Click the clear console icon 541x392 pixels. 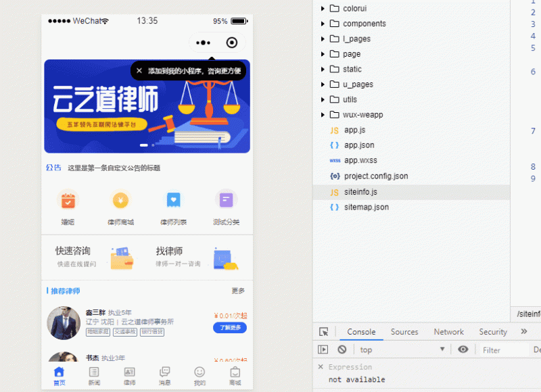342,349
